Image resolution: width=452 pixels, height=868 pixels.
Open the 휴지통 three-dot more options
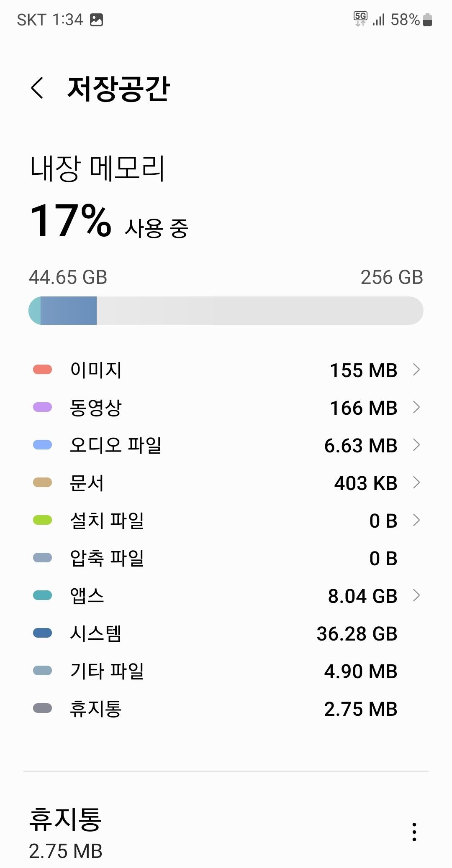[x=414, y=832]
